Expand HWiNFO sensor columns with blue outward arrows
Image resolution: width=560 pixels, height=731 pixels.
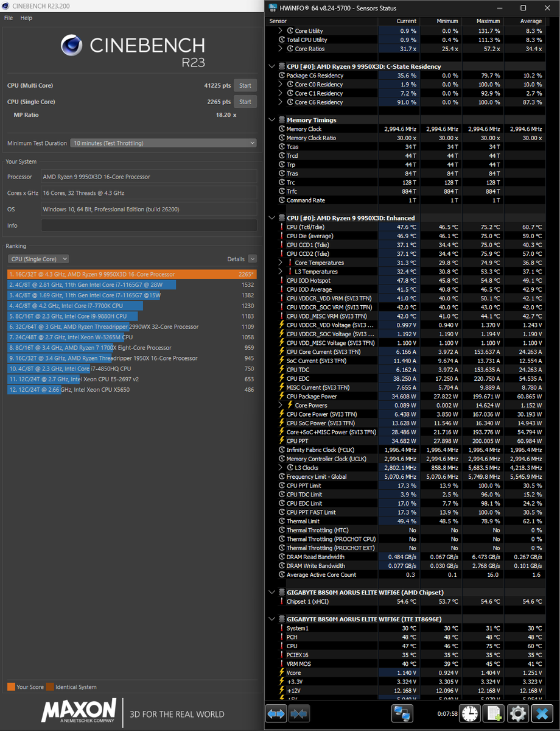pos(276,713)
